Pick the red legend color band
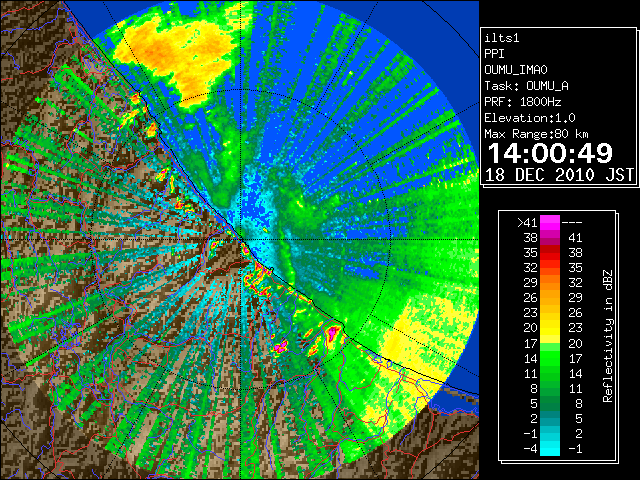The width and height of the screenshot is (640, 480). [550, 252]
